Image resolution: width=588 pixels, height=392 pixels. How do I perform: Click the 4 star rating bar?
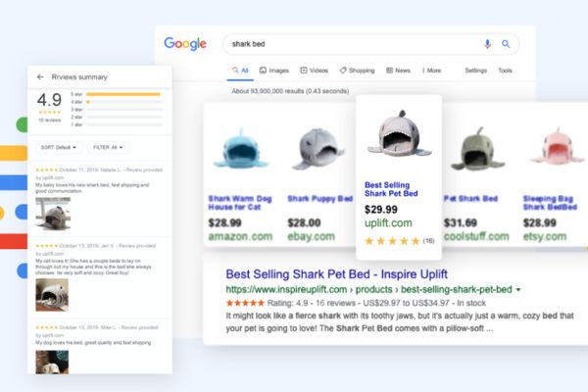(x=124, y=102)
